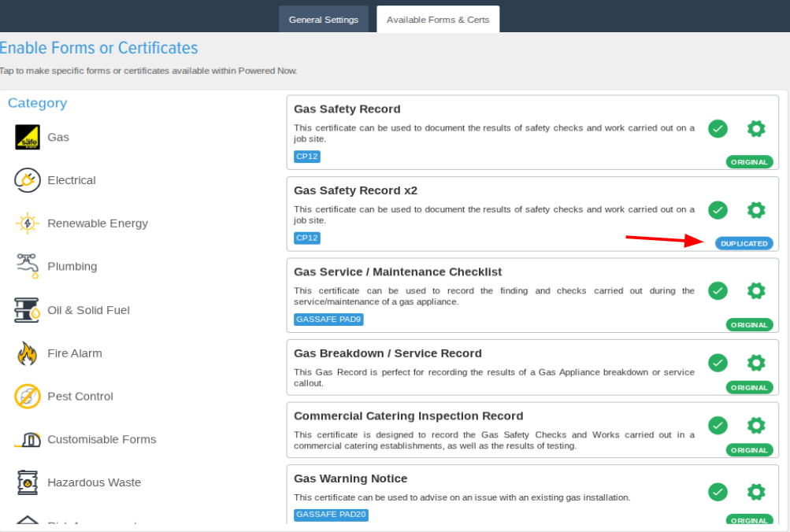Click the Gas Service / Maintenance Checklist title

pyautogui.click(x=398, y=272)
